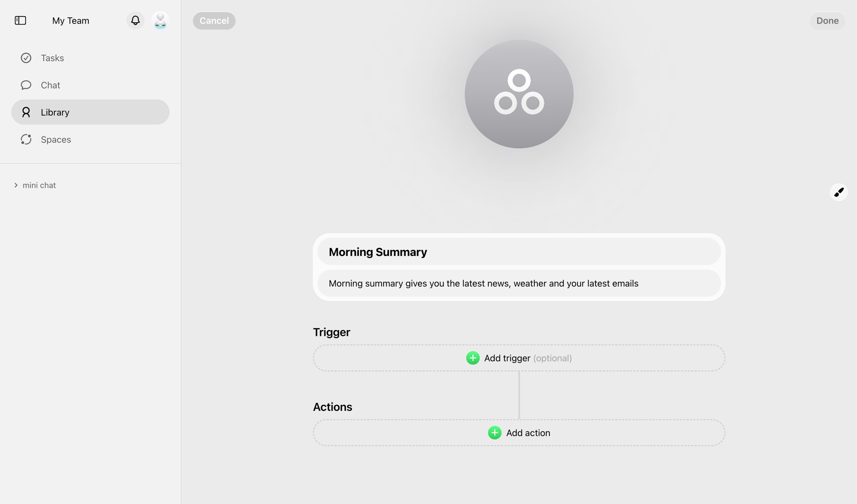Click the profile avatar in sidebar header

160,21
